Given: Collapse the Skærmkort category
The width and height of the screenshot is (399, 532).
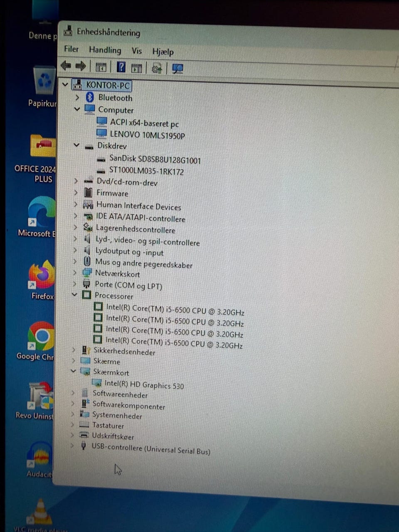Looking at the screenshot, I should coord(73,370).
